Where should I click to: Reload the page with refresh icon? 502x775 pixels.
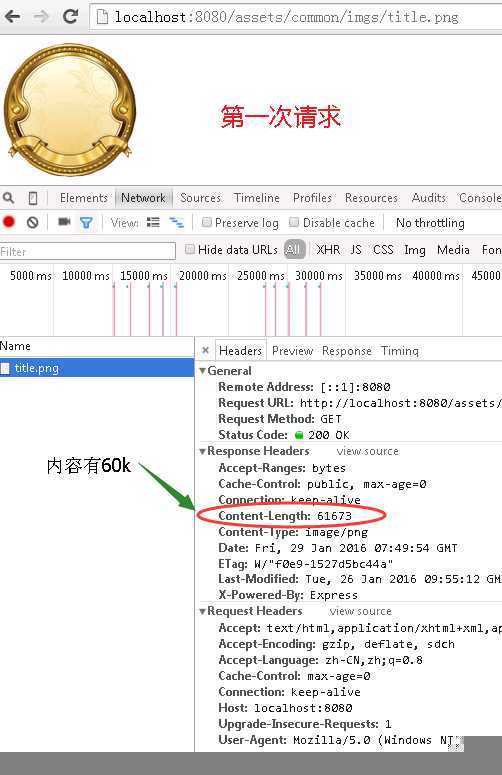tap(70, 16)
